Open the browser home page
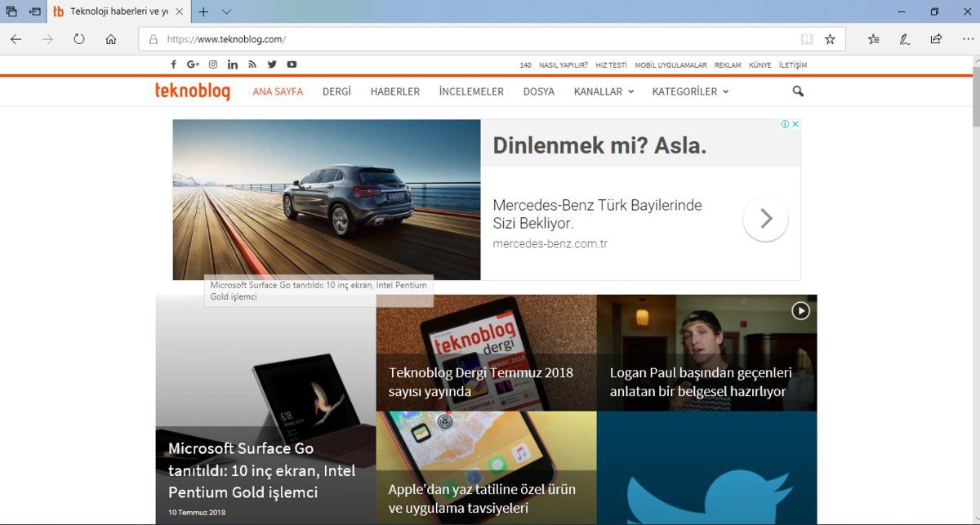The image size is (980, 525). click(111, 39)
